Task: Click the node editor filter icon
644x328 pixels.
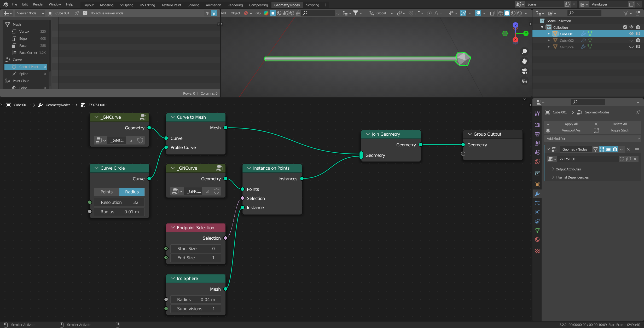Action: [x=214, y=13]
